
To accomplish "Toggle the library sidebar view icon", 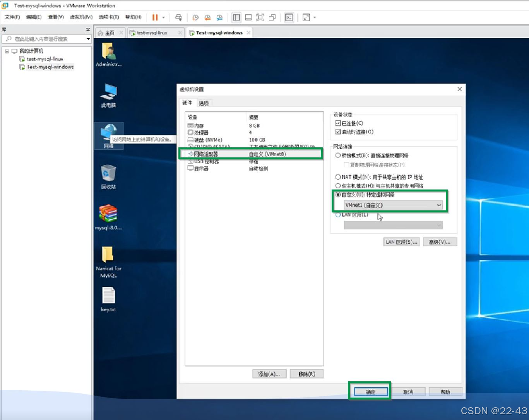I will [x=236, y=17].
